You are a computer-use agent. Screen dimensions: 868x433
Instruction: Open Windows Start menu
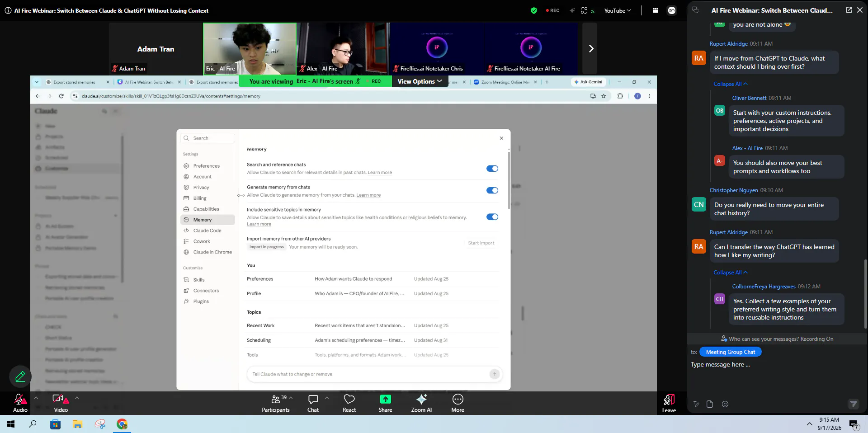(11, 424)
